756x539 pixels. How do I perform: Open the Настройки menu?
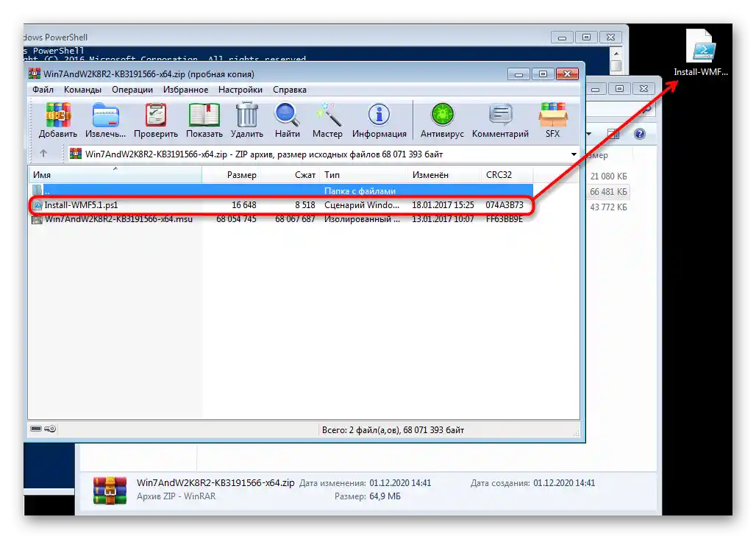(240, 90)
